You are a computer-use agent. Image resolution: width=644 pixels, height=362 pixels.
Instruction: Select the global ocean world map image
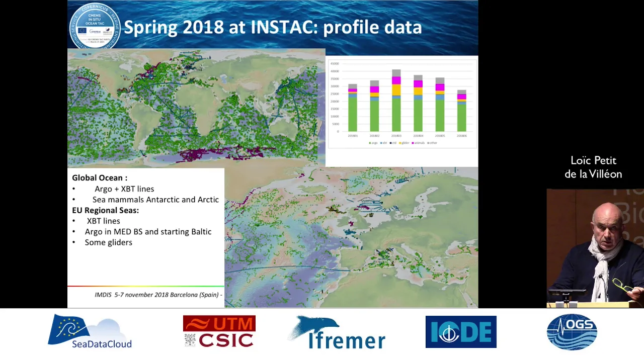coord(196,108)
